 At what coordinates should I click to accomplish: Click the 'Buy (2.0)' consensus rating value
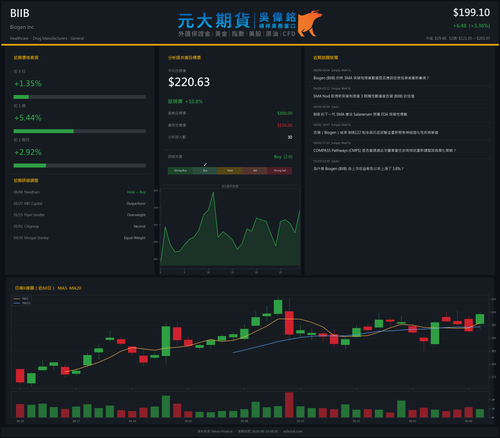click(283, 157)
